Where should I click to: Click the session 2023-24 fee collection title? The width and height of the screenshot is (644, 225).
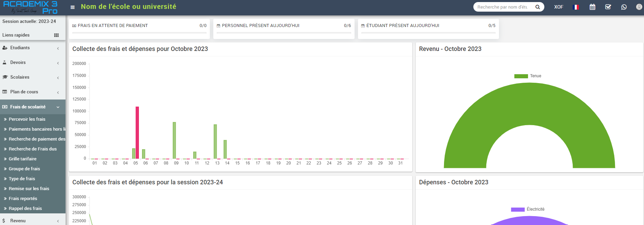(147, 182)
